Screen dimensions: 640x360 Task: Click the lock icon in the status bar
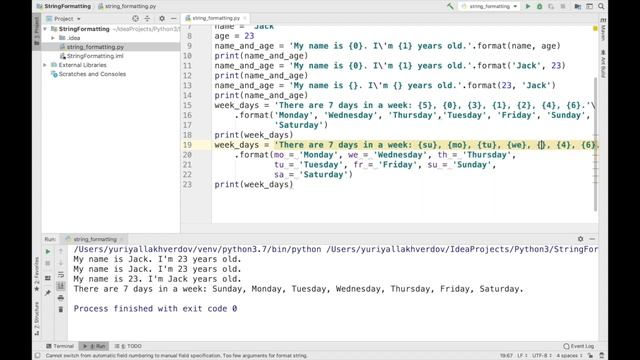pos(590,356)
